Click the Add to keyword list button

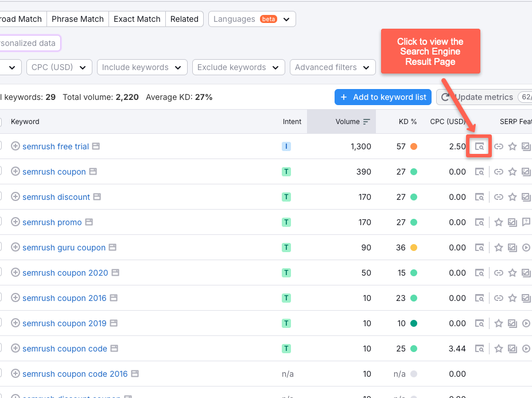[x=383, y=97]
